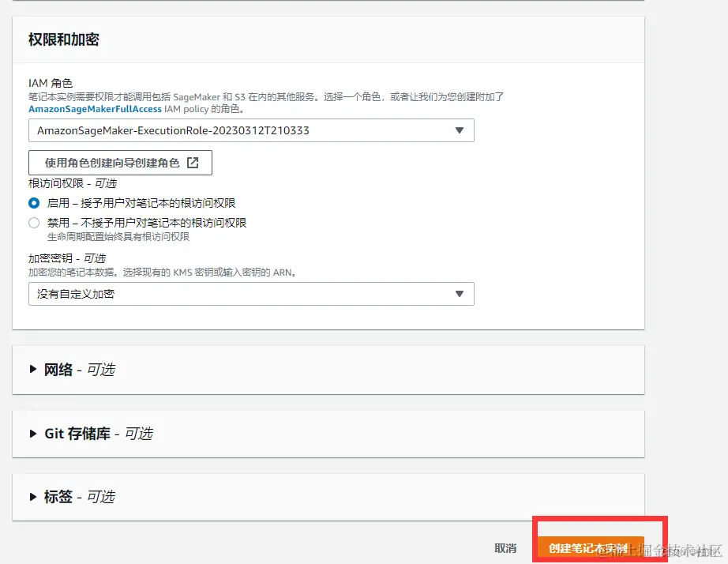Screen dimensions: 728x564
Task: Click the disclosure triangle beside 标签
Action: coord(31,497)
